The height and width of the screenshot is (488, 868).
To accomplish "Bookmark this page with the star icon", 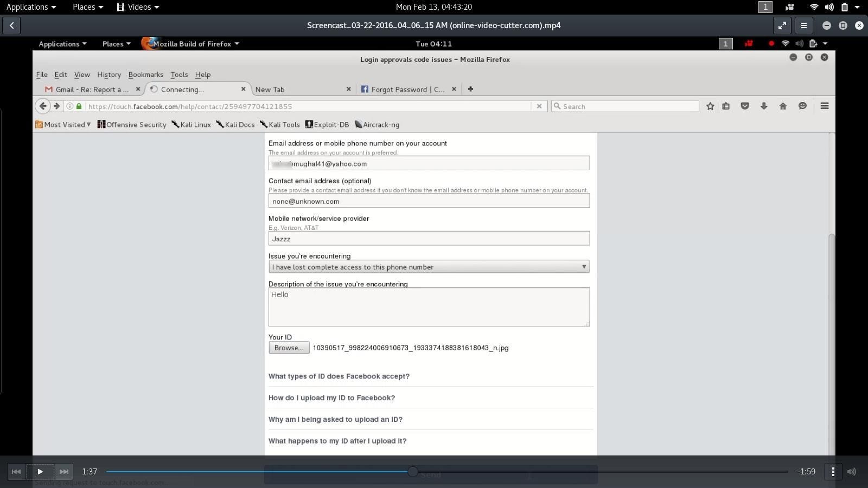I will point(710,106).
